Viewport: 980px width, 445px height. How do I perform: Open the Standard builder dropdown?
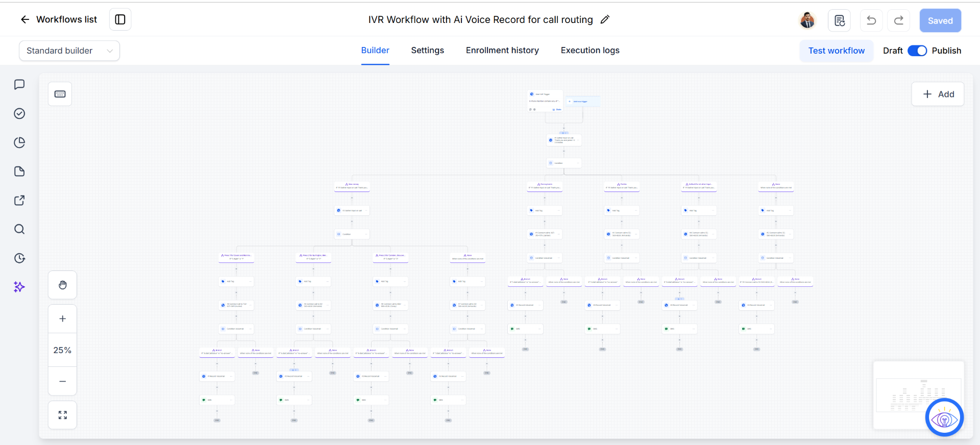(69, 51)
